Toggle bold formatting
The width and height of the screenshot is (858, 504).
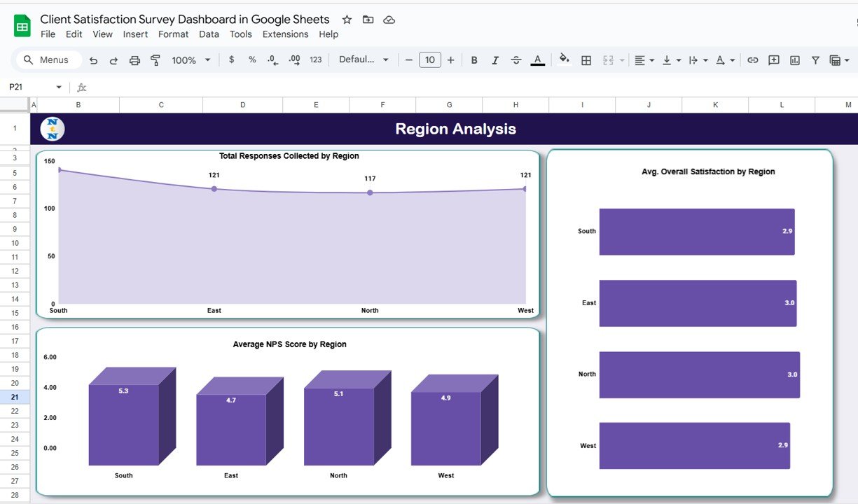click(x=474, y=60)
